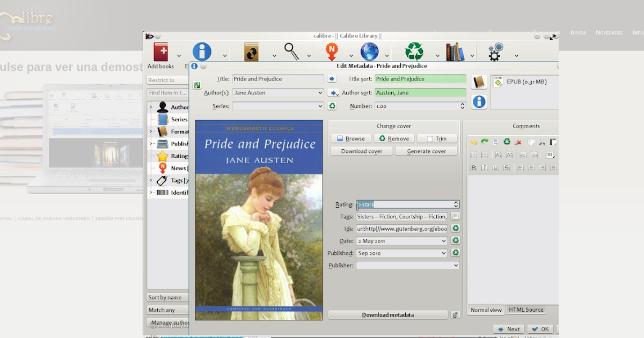Viewport: 644px width, 338px height.
Task: Open the Published date dropdown
Action: coord(444,253)
